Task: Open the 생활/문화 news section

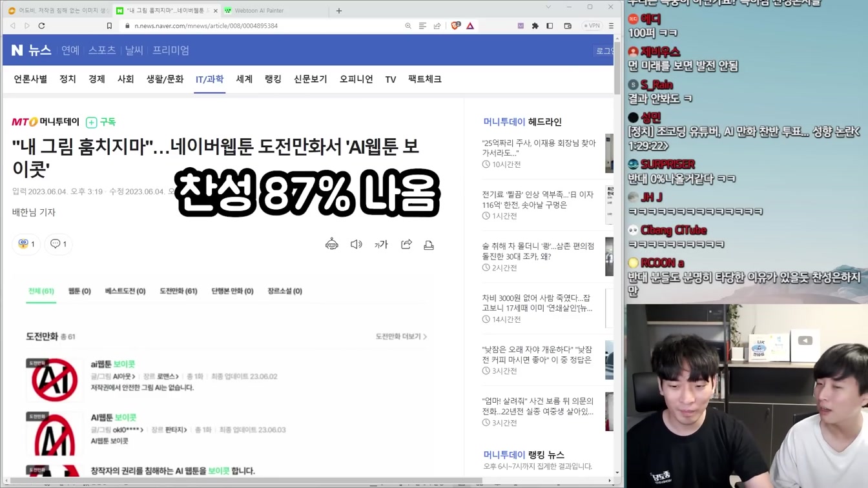Action: (165, 79)
